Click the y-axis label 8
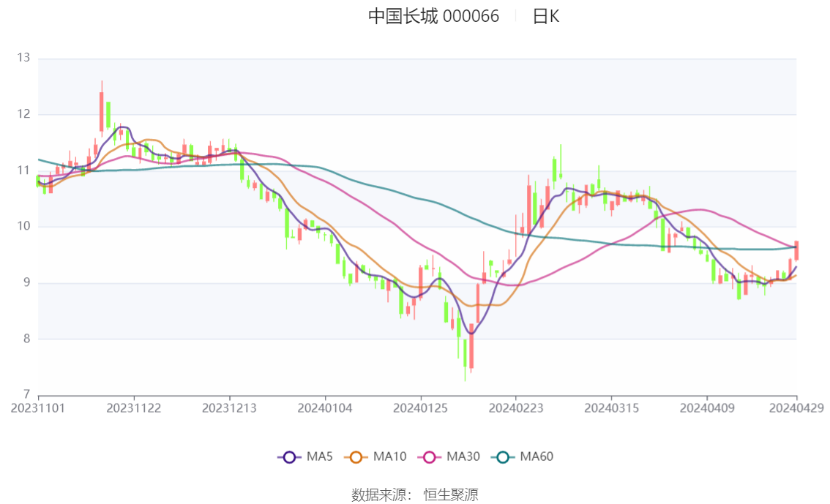The width and height of the screenshot is (830, 504). click(x=26, y=339)
